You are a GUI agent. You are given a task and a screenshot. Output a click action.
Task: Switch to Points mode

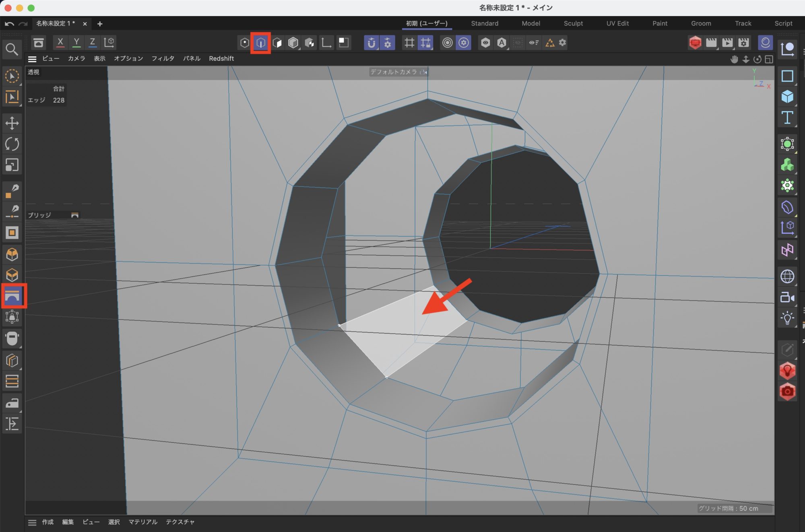(x=244, y=43)
